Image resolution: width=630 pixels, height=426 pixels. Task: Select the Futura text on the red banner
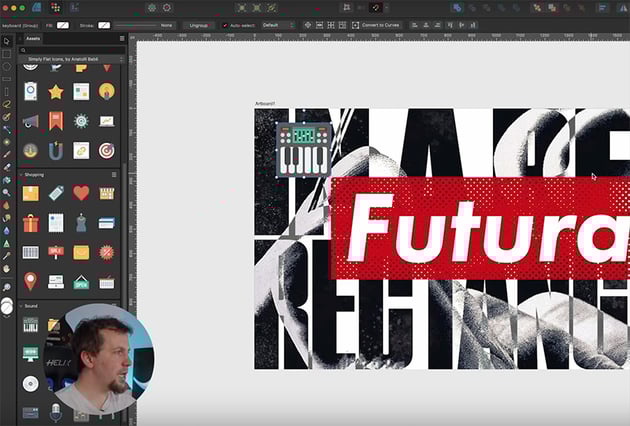point(488,227)
